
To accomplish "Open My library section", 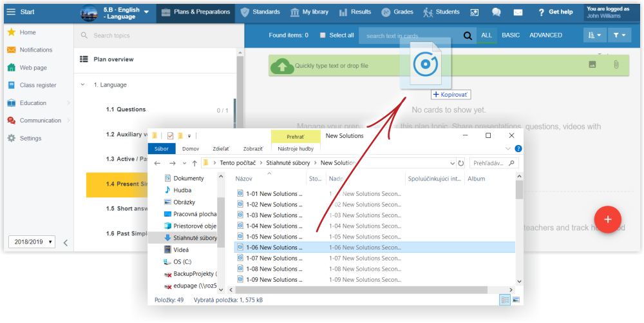I will pyautogui.click(x=309, y=12).
